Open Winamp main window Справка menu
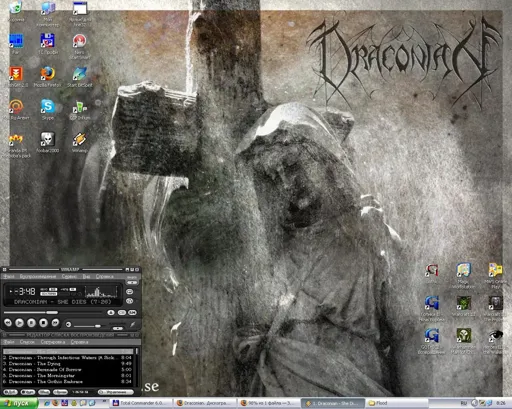This screenshot has width=512, height=409. tap(105, 276)
